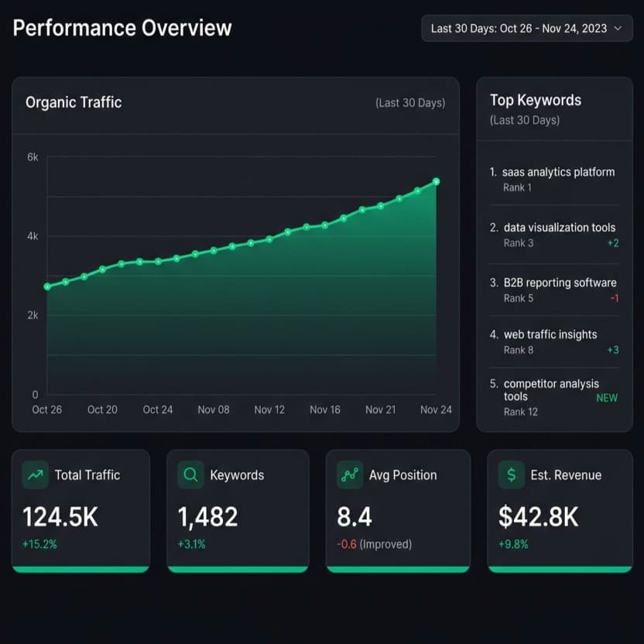Click the Nov 16 axis label
The width and height of the screenshot is (644, 644).
[325, 409]
